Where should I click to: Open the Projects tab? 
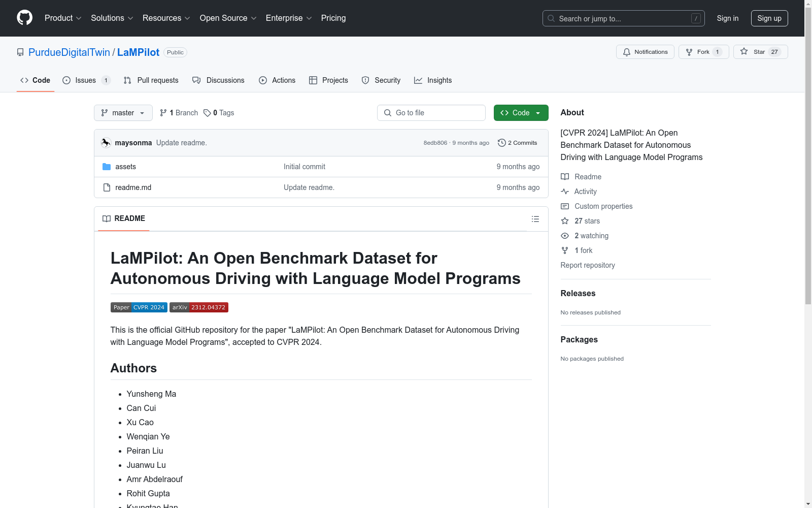pos(328,80)
